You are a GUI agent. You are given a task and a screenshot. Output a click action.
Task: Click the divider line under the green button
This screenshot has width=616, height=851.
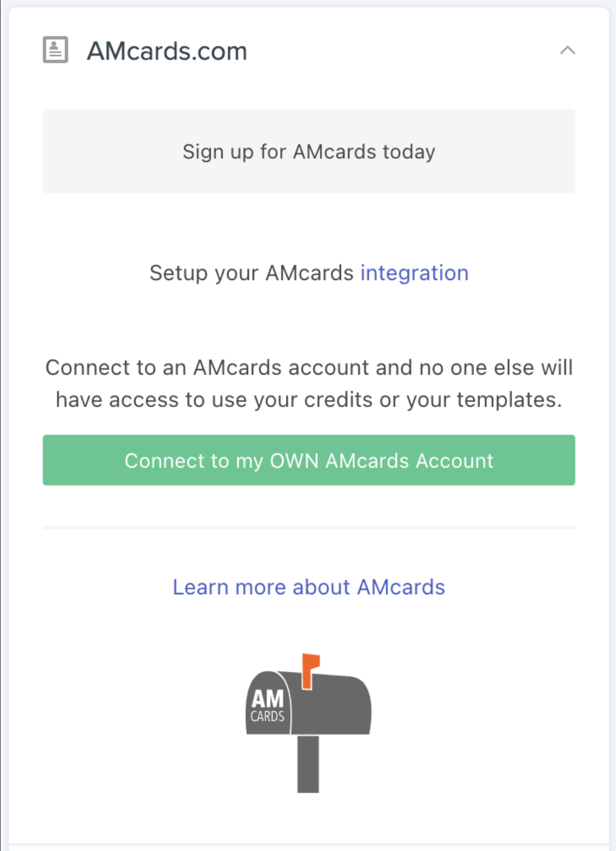(309, 527)
